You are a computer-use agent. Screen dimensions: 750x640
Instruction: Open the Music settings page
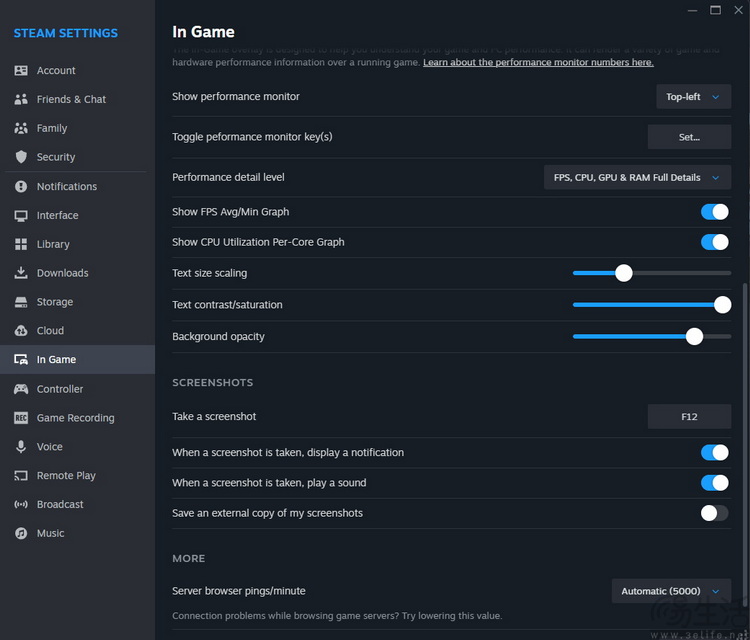click(x=77, y=533)
